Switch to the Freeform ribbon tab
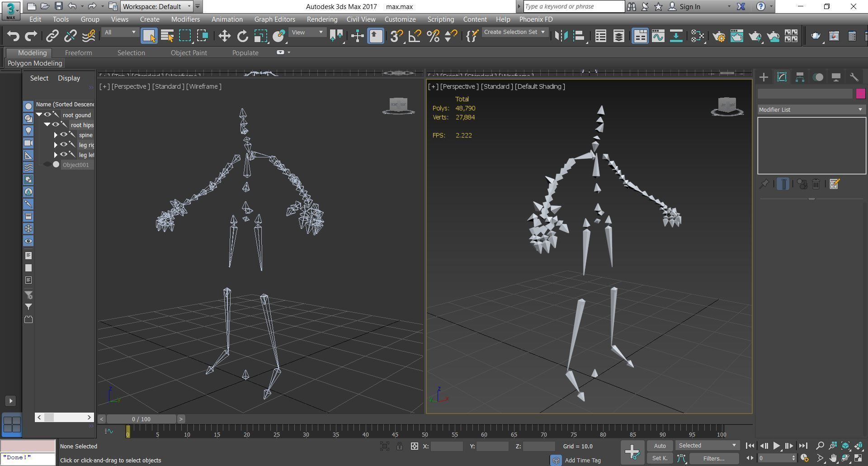 (x=78, y=53)
